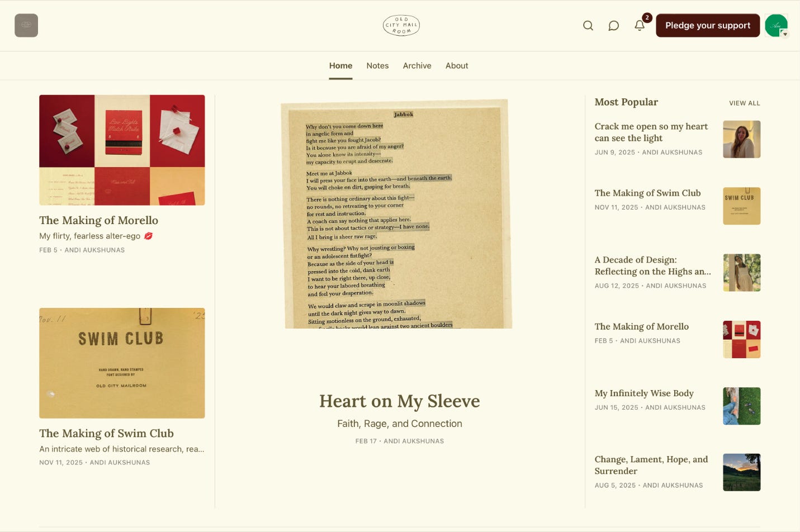Open the green profile avatar menu

[776, 26]
